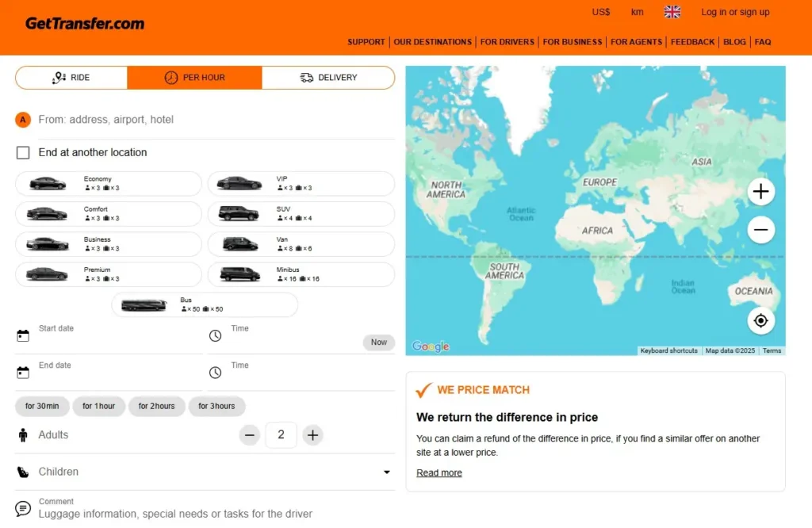Click the adults count field
The width and height of the screenshot is (812, 528).
coord(281,434)
